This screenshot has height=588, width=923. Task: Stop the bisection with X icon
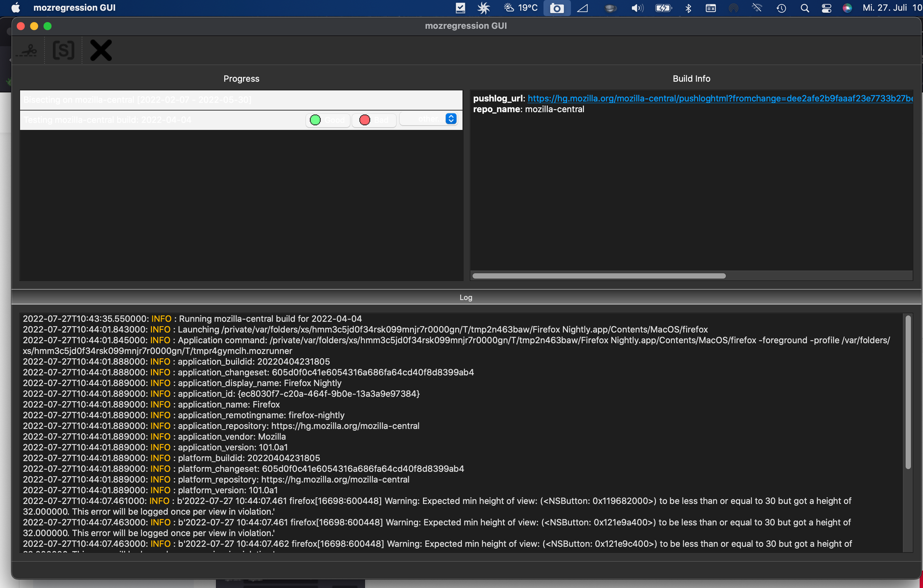coord(101,50)
